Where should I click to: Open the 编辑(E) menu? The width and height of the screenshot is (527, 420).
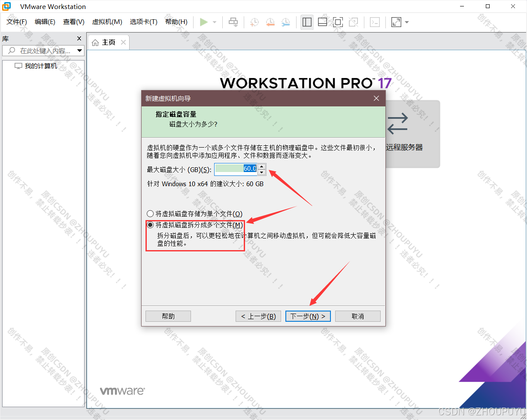point(45,22)
